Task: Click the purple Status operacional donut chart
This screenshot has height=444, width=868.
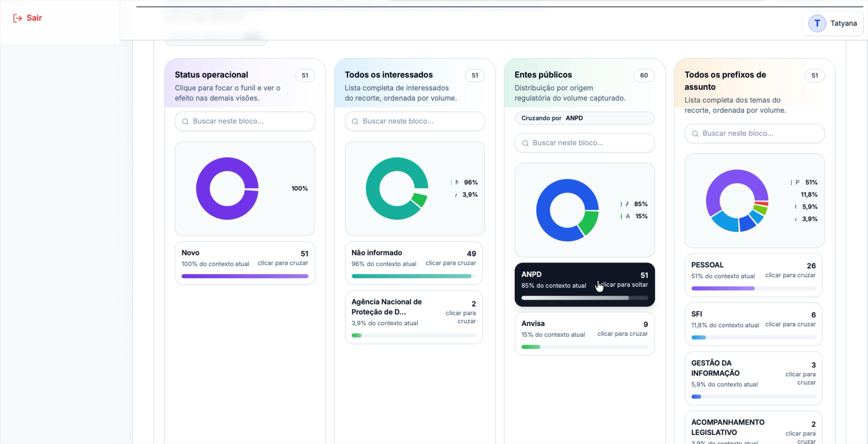Action: pyautogui.click(x=227, y=189)
